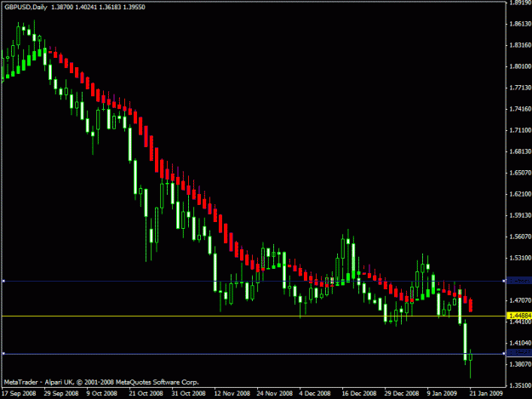
Task: Select the lower blue horizontal line
Action: [254, 354]
